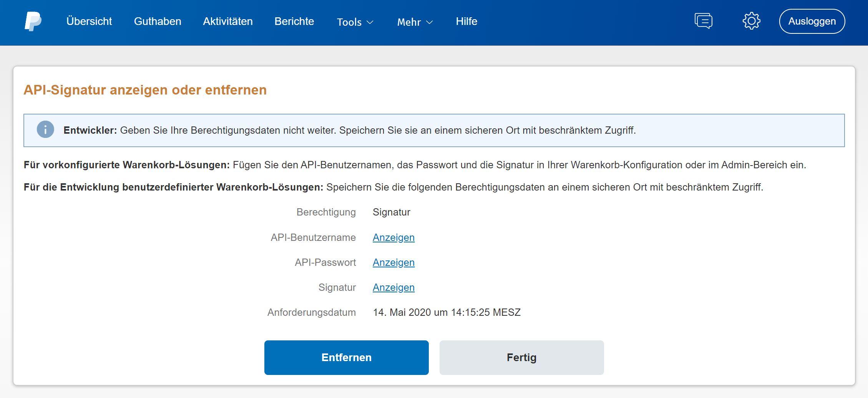868x398 pixels.
Task: Click the 'API-Passwort' label
Action: click(x=325, y=262)
